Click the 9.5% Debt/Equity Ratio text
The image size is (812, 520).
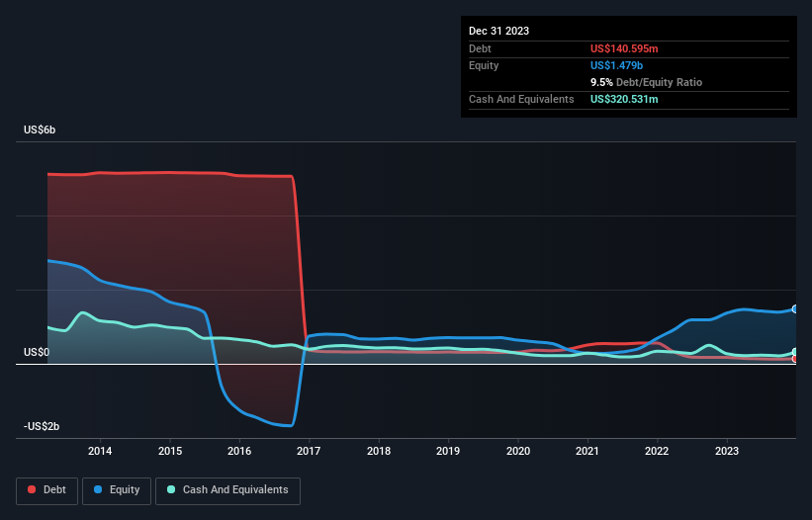(x=646, y=82)
